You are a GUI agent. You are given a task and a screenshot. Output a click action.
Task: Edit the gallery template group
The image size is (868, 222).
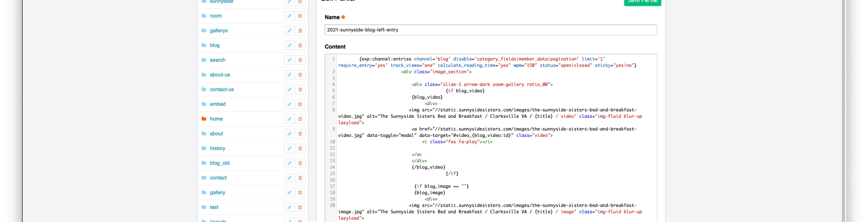click(x=289, y=193)
